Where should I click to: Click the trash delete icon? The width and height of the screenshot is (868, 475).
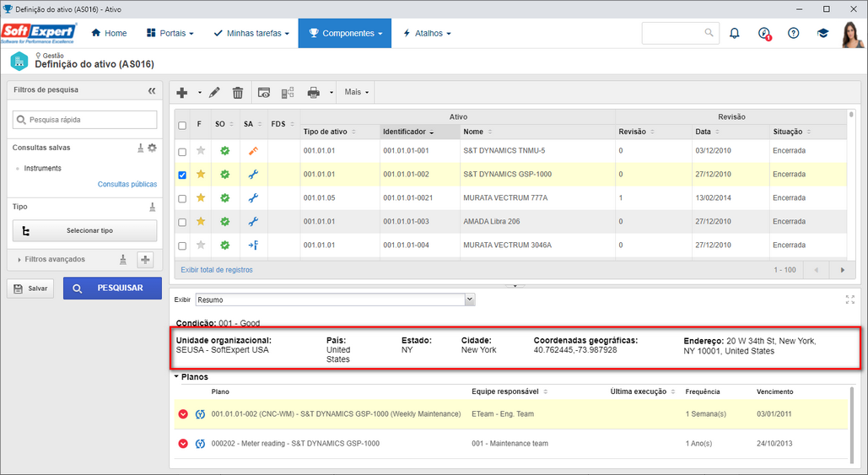coord(238,93)
